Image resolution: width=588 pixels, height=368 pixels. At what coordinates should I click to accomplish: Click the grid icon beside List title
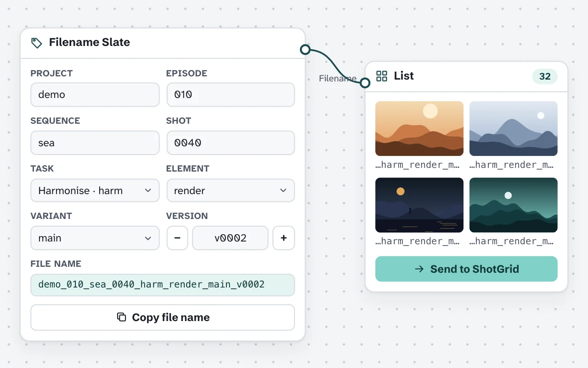pyautogui.click(x=382, y=76)
